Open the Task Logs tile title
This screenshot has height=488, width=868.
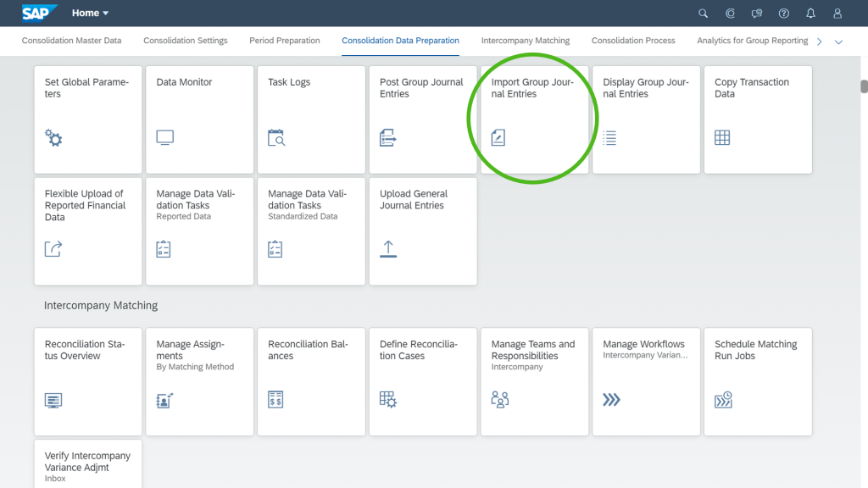pos(289,82)
